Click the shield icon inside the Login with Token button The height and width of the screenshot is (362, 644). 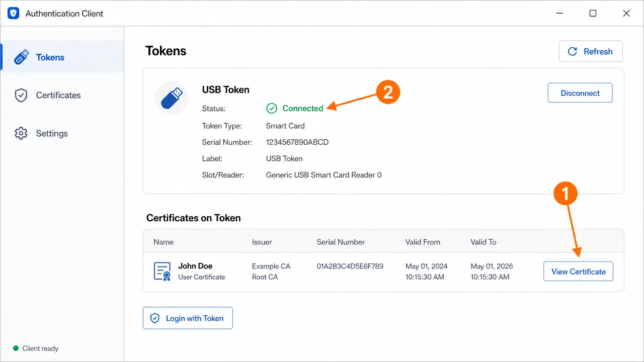(x=155, y=318)
